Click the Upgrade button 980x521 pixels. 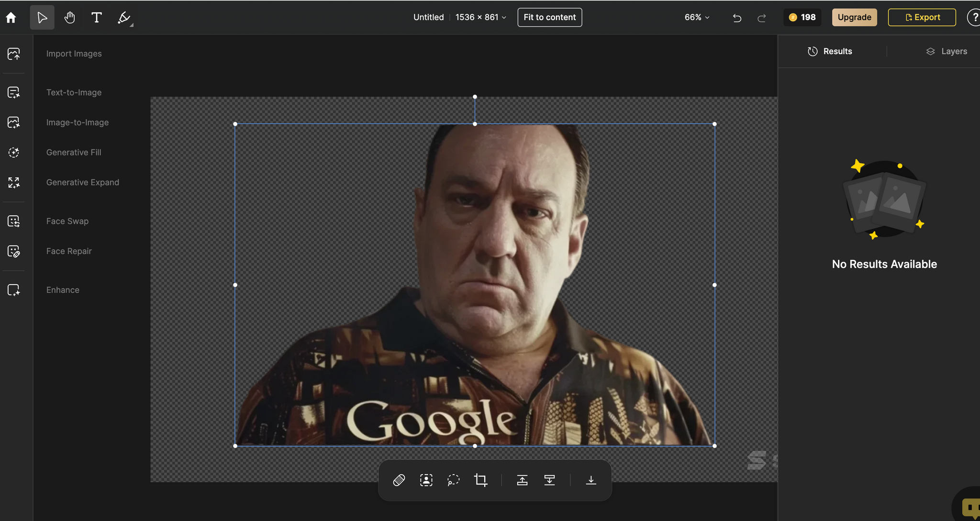click(x=854, y=17)
